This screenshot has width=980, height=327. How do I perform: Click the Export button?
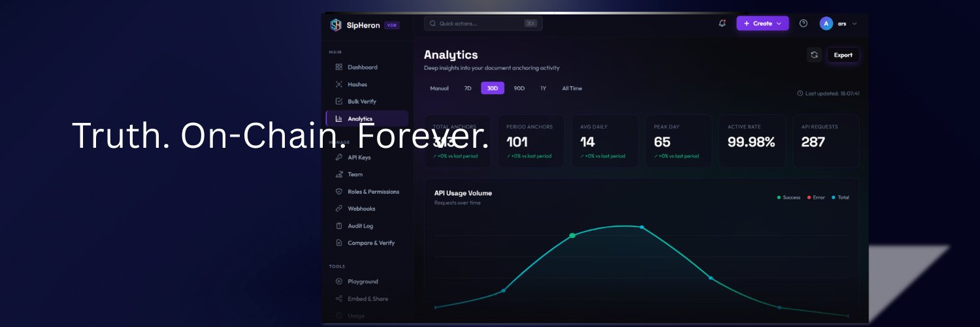843,55
